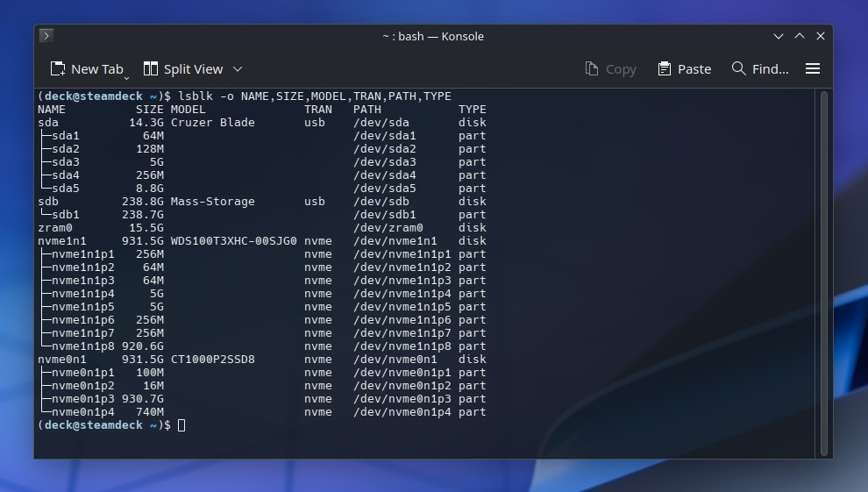
Task: Click the '238.8G' size value
Action: 143,202
